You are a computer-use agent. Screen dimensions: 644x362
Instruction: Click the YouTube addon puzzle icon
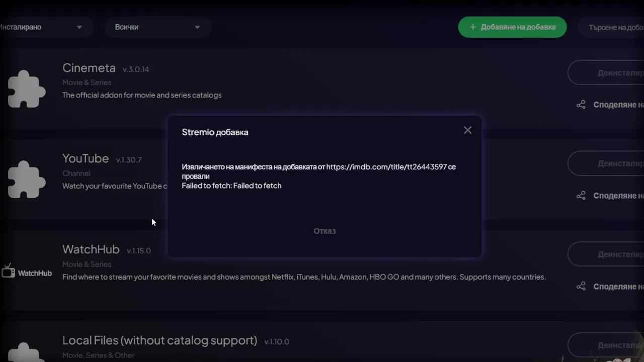[26, 179]
